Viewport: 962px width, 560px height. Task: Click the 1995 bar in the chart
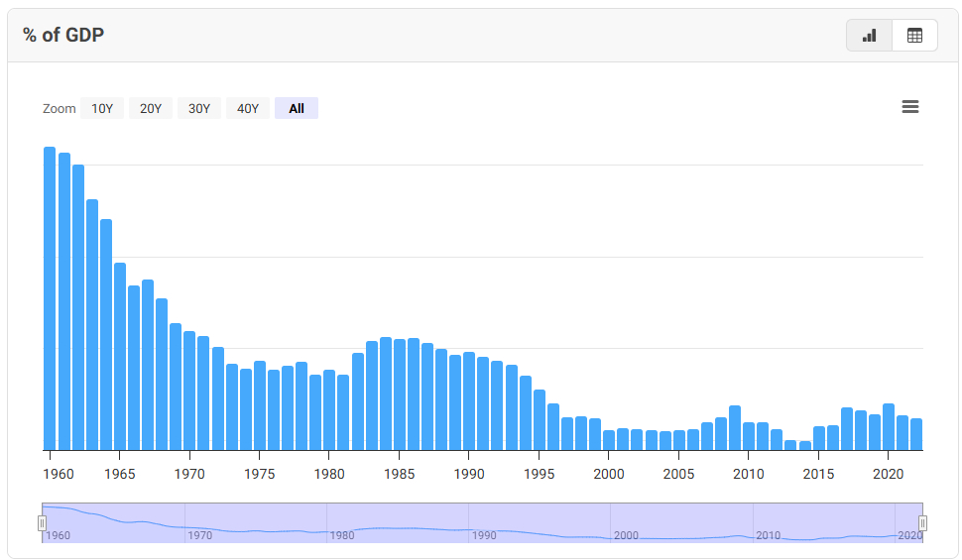(x=540, y=419)
